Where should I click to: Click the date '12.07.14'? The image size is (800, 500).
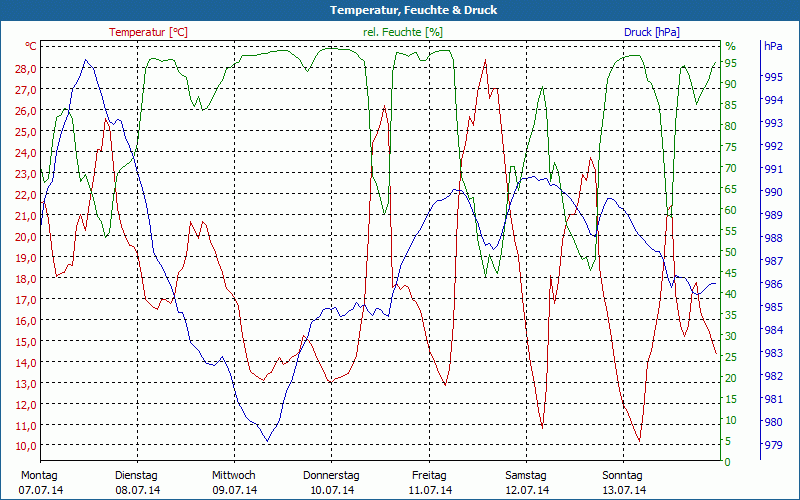coord(527,490)
